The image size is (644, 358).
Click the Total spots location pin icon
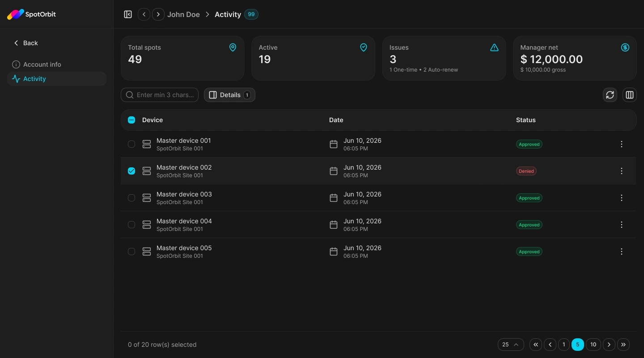point(233,47)
